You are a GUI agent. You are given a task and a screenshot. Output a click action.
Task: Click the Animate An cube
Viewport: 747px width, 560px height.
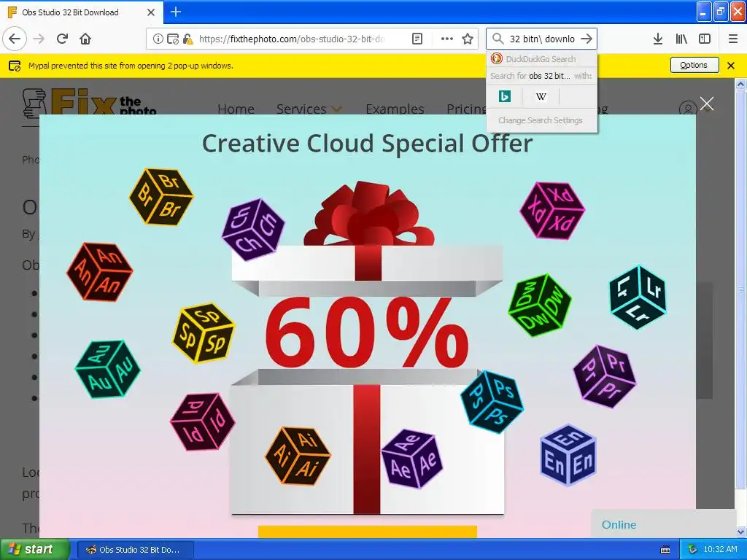click(99, 272)
